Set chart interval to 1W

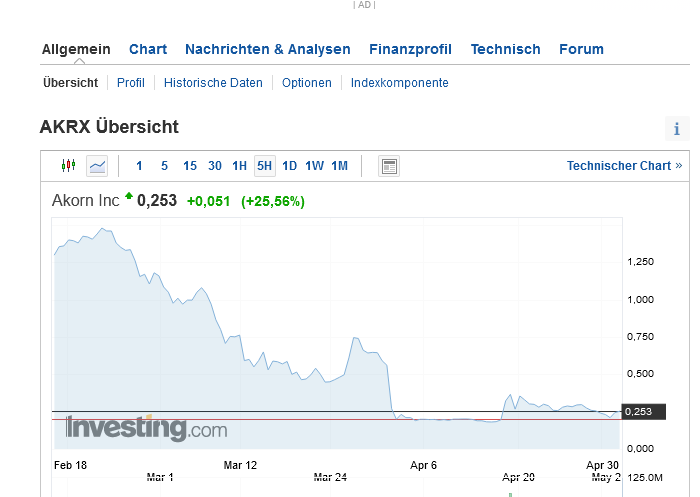coord(314,166)
